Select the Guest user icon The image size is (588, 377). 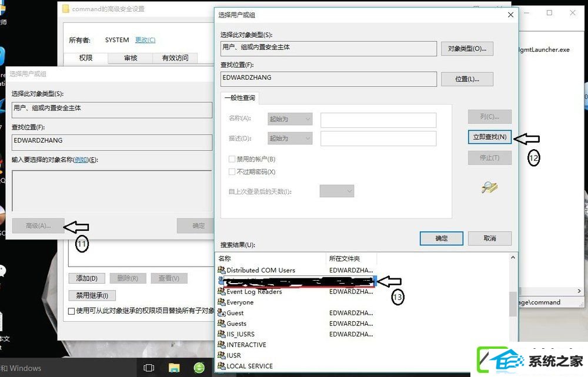(x=221, y=312)
